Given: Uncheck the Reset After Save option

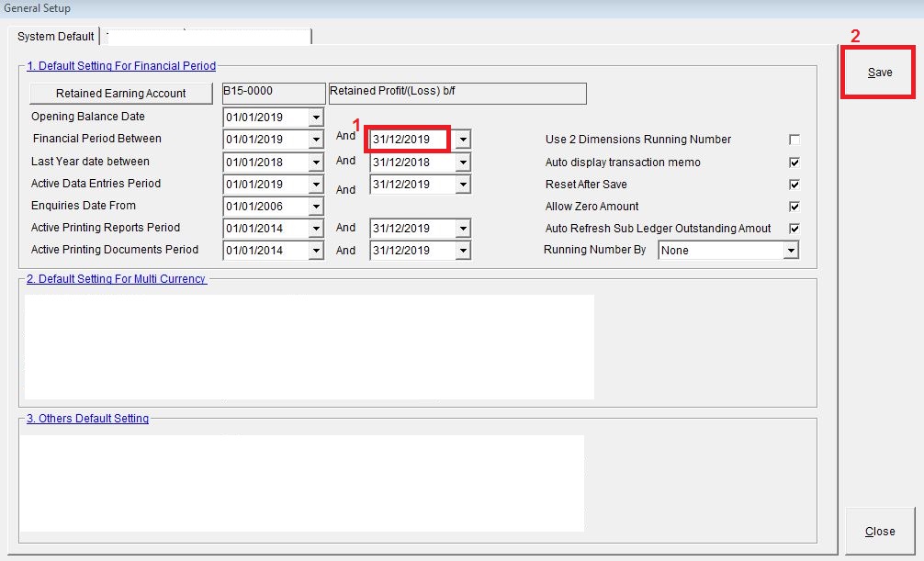Looking at the screenshot, I should coord(794,185).
